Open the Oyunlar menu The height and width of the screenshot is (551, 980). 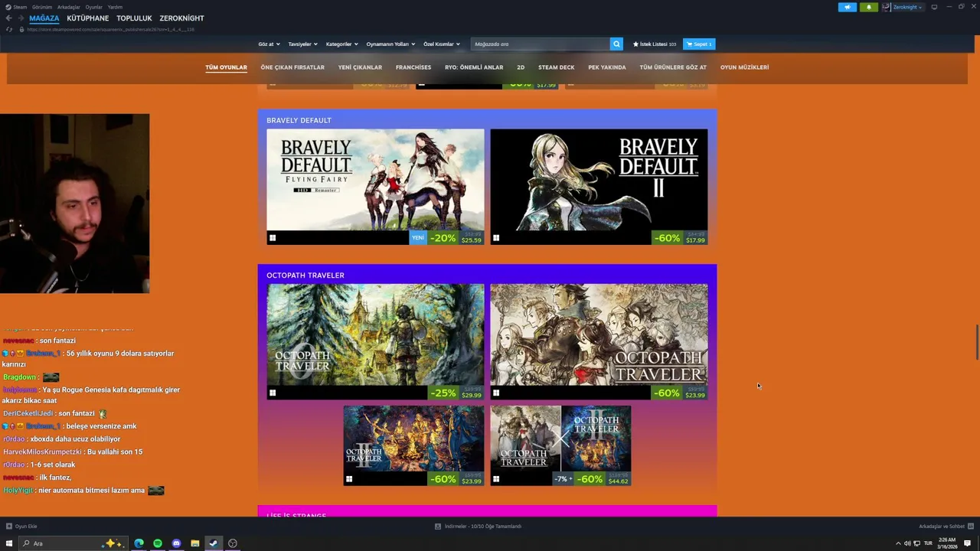[x=93, y=7]
